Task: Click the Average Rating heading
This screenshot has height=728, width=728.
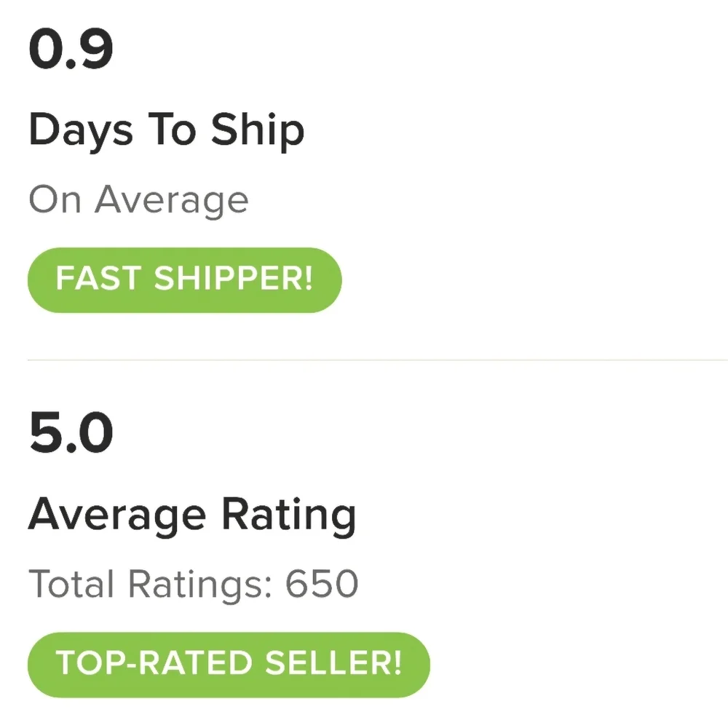Action: point(192,516)
